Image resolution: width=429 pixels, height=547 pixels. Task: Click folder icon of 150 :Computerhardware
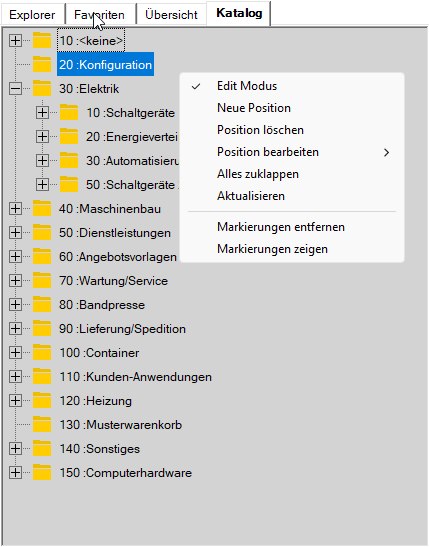click(x=42, y=473)
